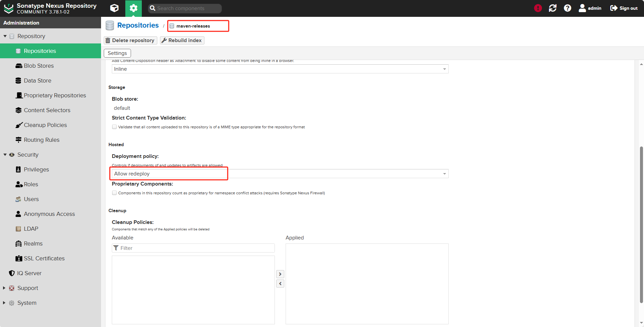Click the Routing Rules signpost icon
The height and width of the screenshot is (327, 644).
[19, 140]
